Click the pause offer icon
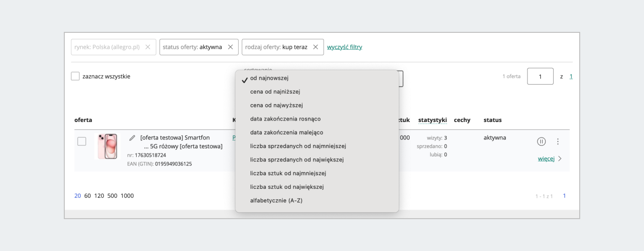The width and height of the screenshot is (644, 251). pos(541,141)
